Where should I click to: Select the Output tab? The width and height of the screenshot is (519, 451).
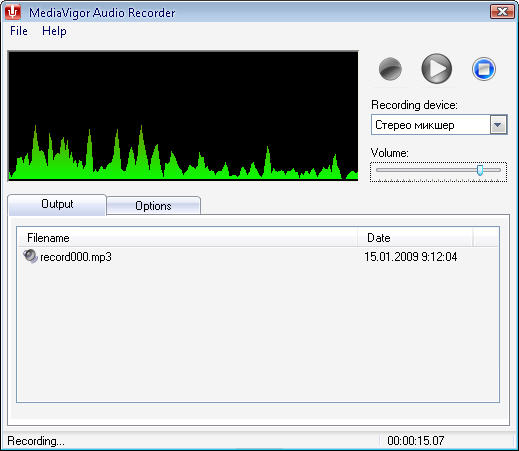pos(57,204)
